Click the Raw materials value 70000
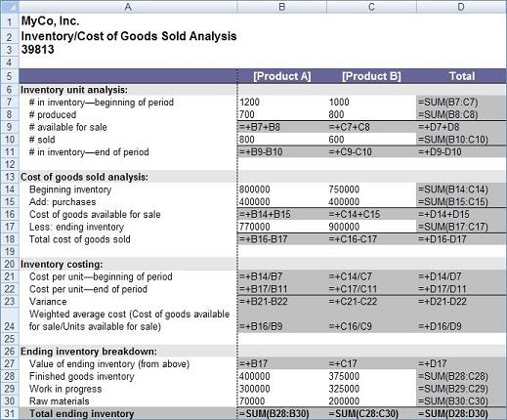Image resolution: width=507 pixels, height=420 pixels. click(282, 401)
